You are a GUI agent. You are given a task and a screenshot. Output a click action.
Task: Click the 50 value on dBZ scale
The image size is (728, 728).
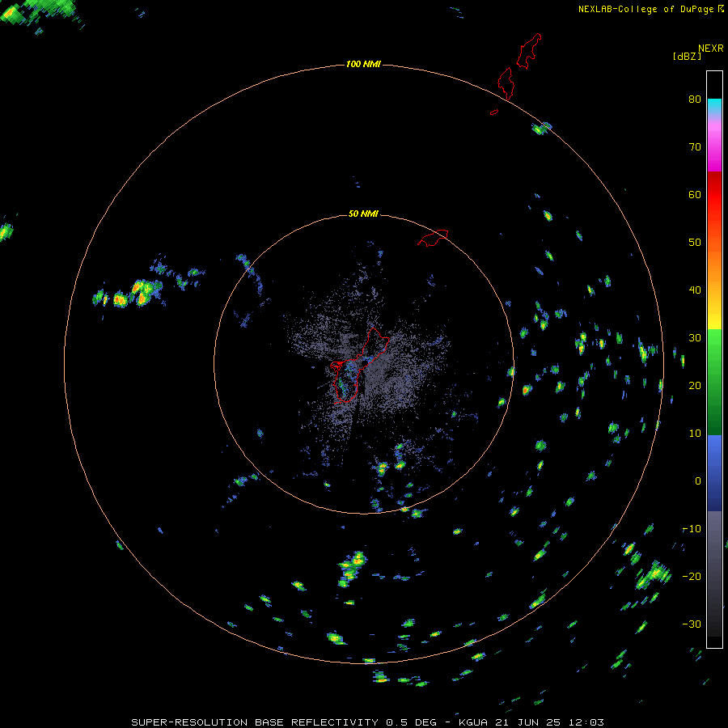[695, 243]
